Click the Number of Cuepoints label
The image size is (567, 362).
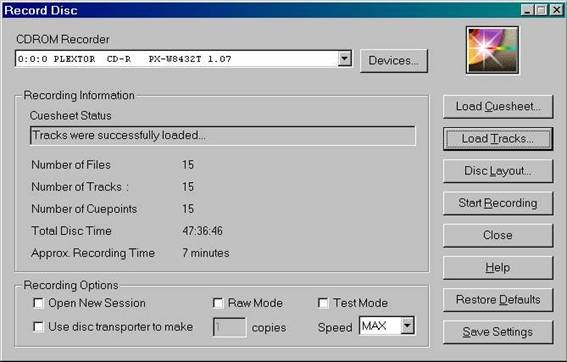pos(84,209)
